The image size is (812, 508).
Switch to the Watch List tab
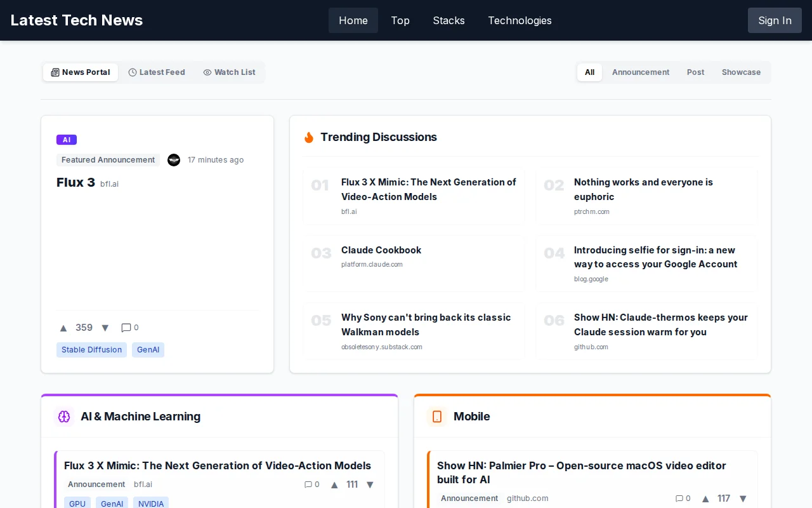tap(229, 72)
